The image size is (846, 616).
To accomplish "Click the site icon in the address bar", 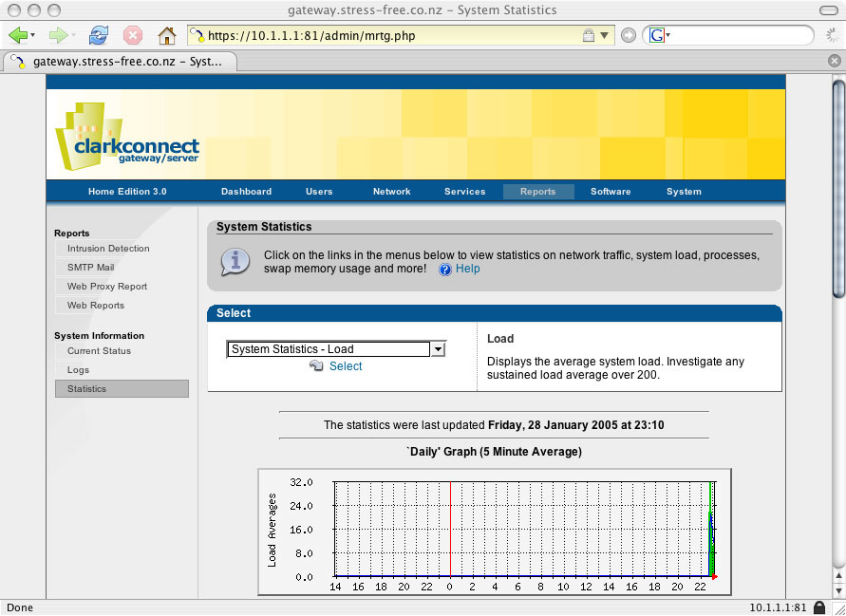I will pyautogui.click(x=197, y=36).
